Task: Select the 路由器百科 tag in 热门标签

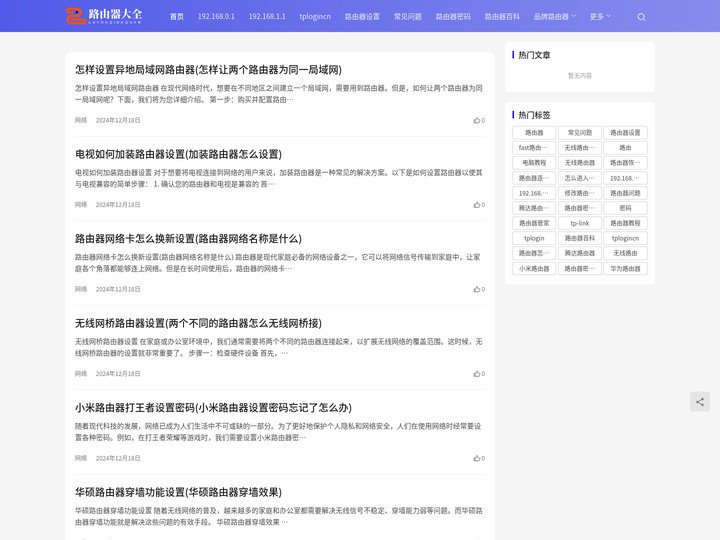Action: (x=579, y=238)
